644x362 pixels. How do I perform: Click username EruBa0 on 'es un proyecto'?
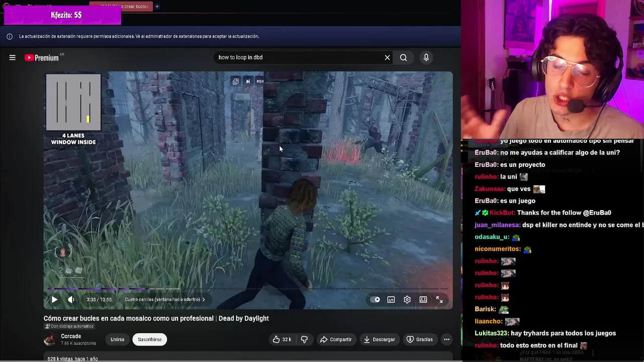pos(486,165)
